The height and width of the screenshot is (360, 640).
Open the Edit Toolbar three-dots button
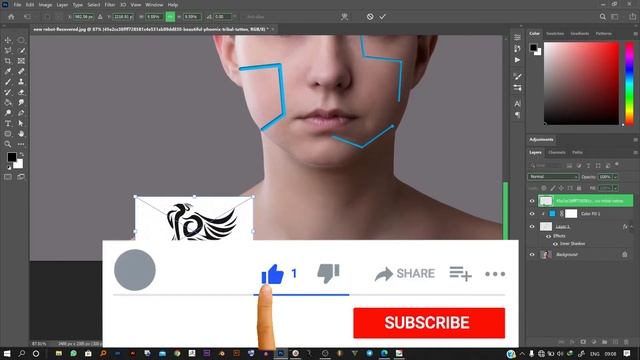pos(21,144)
